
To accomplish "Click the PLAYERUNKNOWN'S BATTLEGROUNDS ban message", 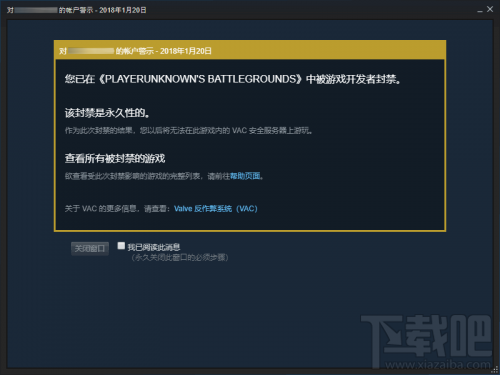I will point(233,79).
